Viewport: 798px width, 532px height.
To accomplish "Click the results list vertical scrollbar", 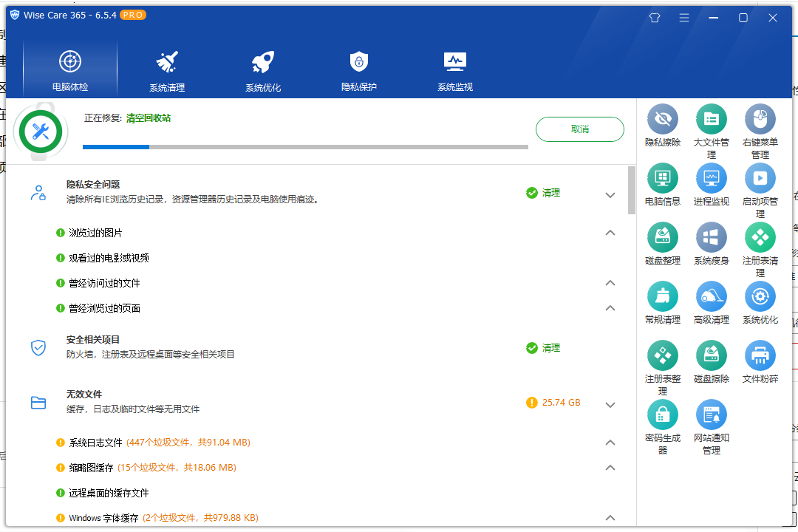I will point(632,190).
